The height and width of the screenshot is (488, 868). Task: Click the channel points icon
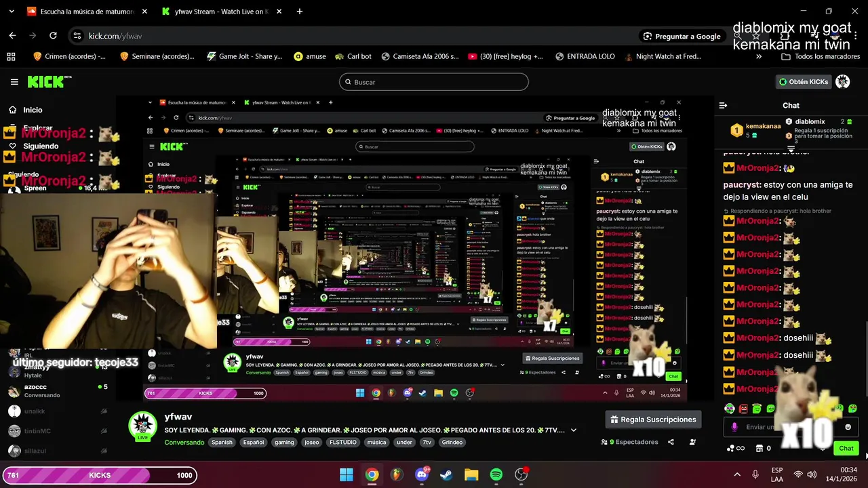735,448
